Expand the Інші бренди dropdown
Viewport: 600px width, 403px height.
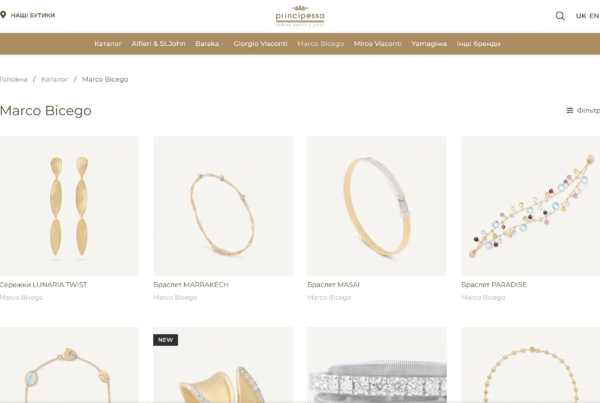click(481, 44)
